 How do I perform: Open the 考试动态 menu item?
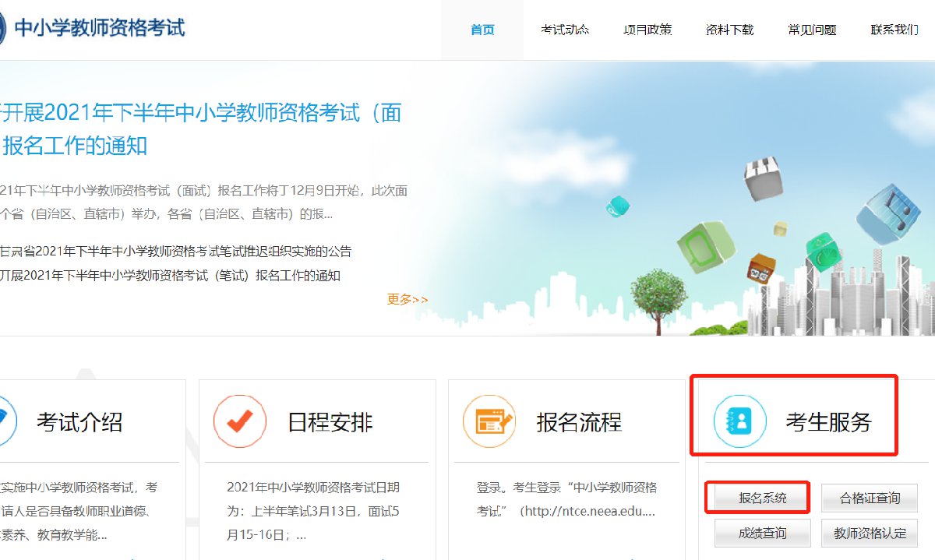565,30
